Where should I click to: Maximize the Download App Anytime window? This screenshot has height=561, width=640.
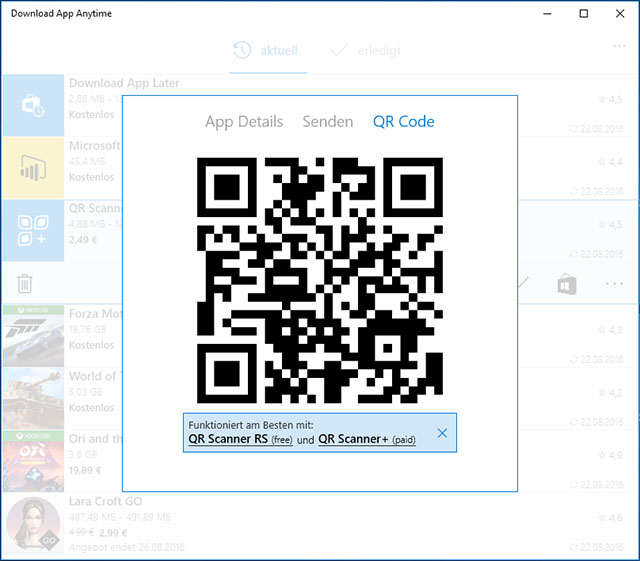pyautogui.click(x=584, y=13)
